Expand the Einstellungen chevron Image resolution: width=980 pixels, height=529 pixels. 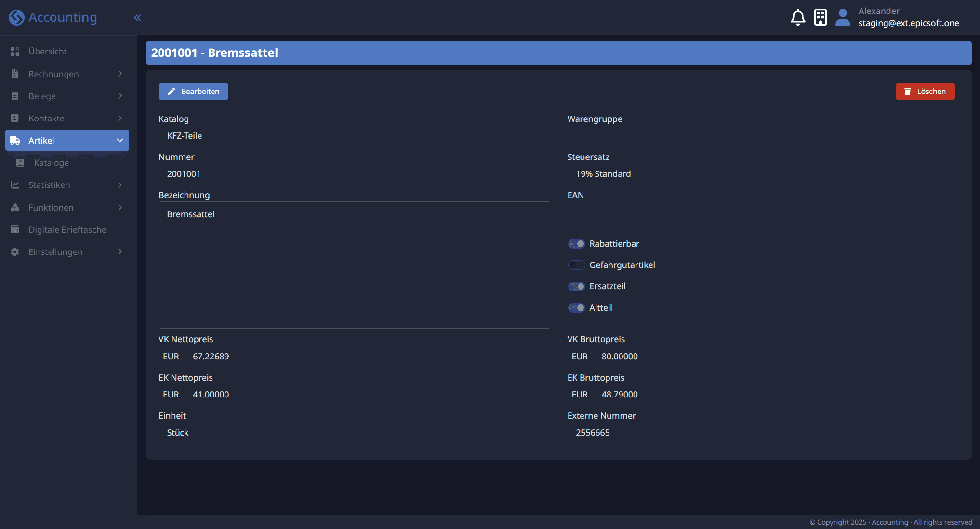click(120, 251)
